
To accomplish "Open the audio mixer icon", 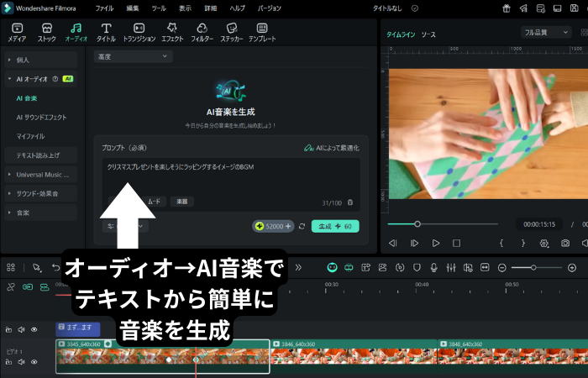I will tap(451, 267).
